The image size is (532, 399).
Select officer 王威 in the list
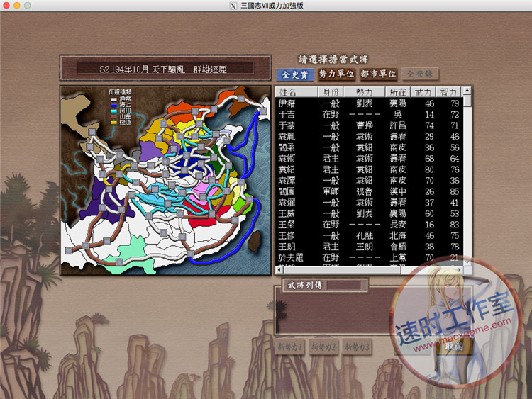[x=369, y=213]
